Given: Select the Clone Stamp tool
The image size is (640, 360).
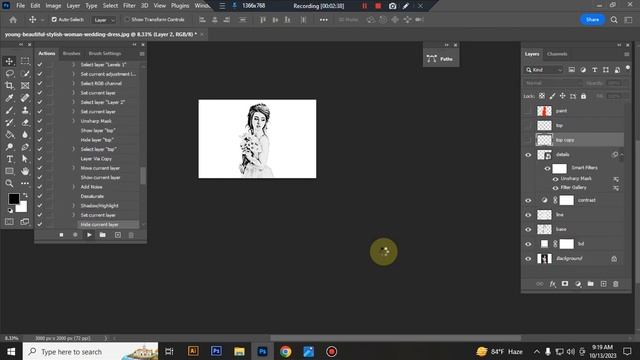Looking at the screenshot, I should pyautogui.click(x=25, y=110).
